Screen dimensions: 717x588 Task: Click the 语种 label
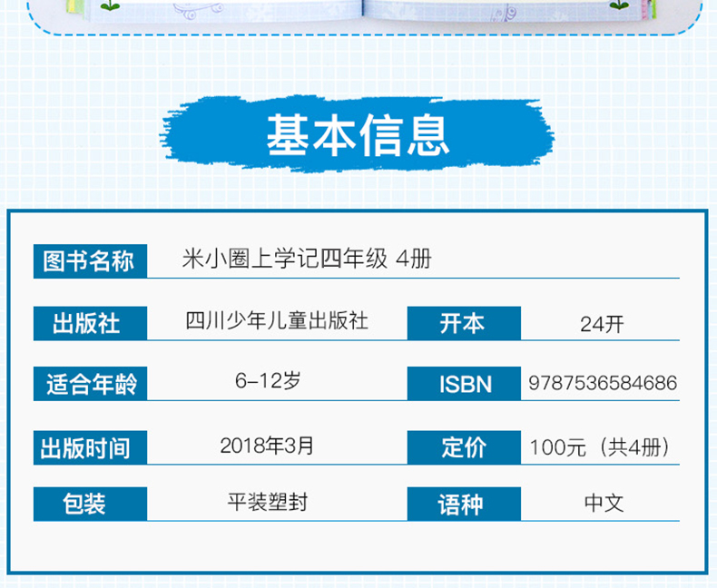tap(464, 504)
